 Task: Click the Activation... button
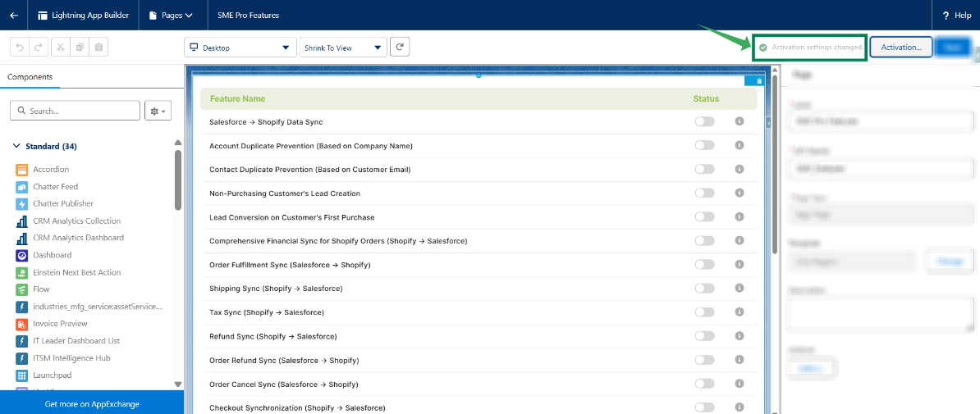click(901, 47)
